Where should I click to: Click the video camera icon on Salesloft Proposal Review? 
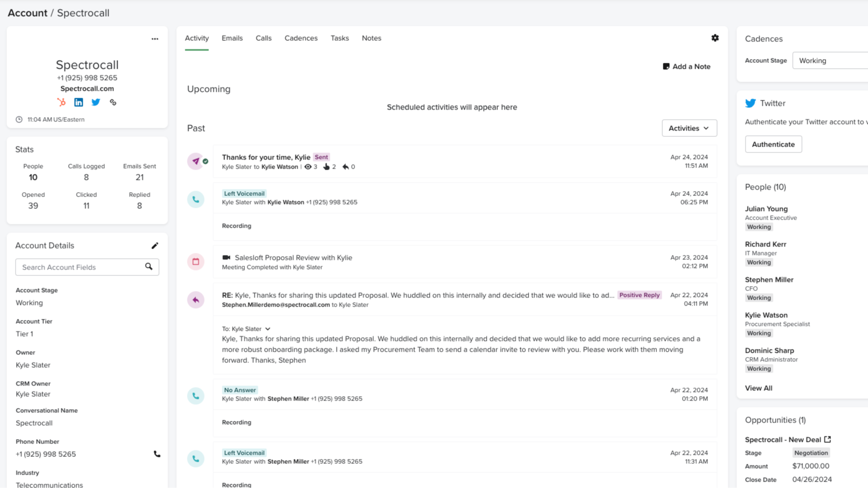coord(226,258)
